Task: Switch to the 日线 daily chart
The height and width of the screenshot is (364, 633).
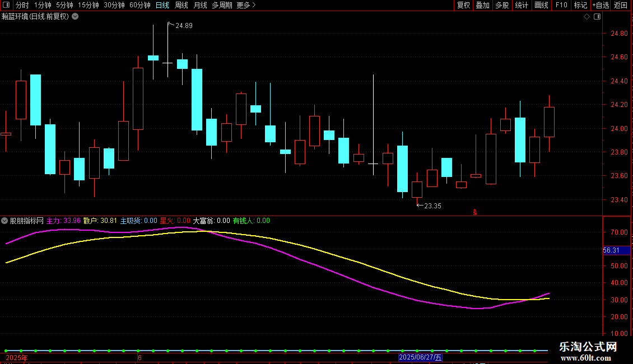Action: coord(162,5)
